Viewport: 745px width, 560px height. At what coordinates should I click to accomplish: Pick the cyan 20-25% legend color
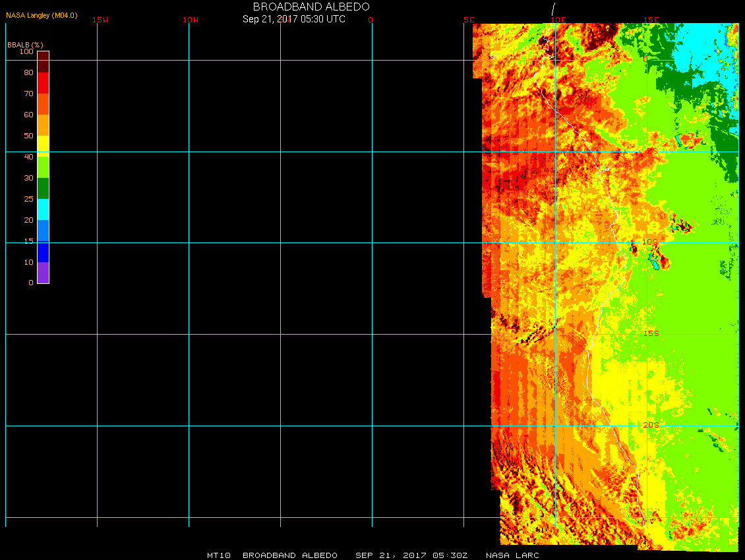tap(43, 210)
